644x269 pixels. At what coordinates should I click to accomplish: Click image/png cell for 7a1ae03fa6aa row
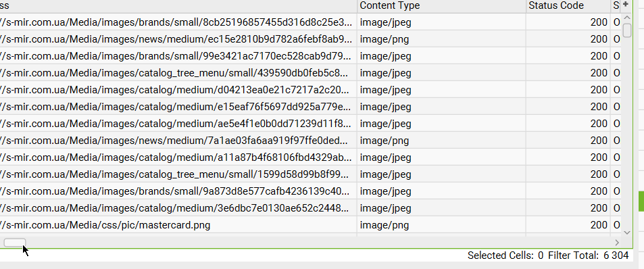pos(441,141)
